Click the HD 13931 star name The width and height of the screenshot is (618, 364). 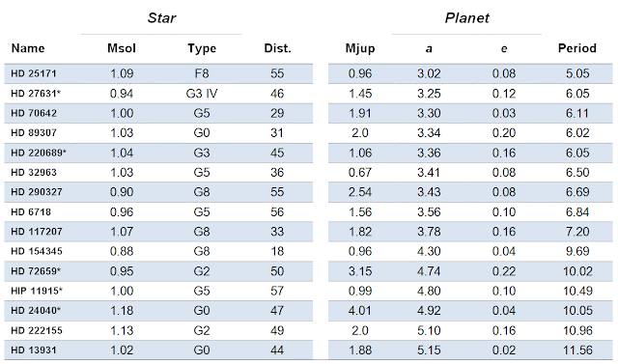(34, 350)
